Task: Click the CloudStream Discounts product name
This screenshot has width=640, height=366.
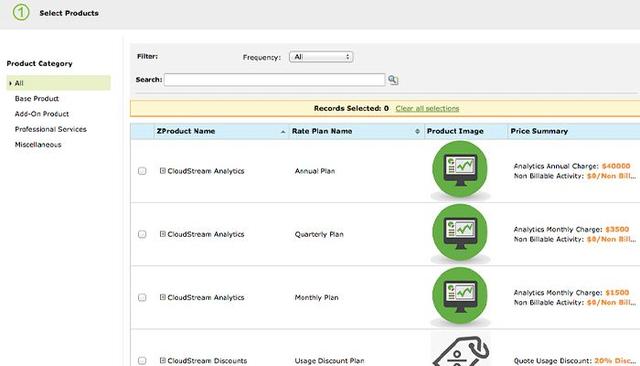Action: pyautogui.click(x=207, y=361)
